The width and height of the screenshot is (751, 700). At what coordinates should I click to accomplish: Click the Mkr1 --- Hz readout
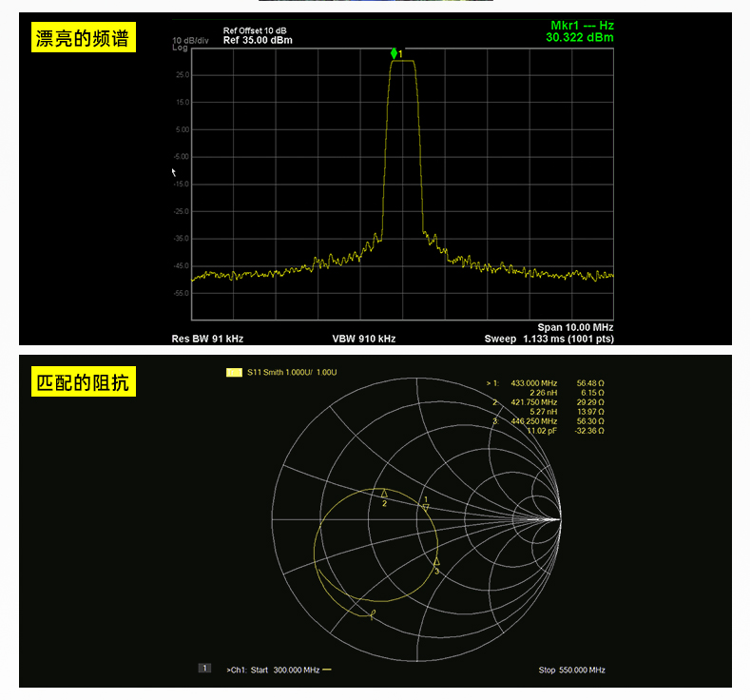coord(582,26)
